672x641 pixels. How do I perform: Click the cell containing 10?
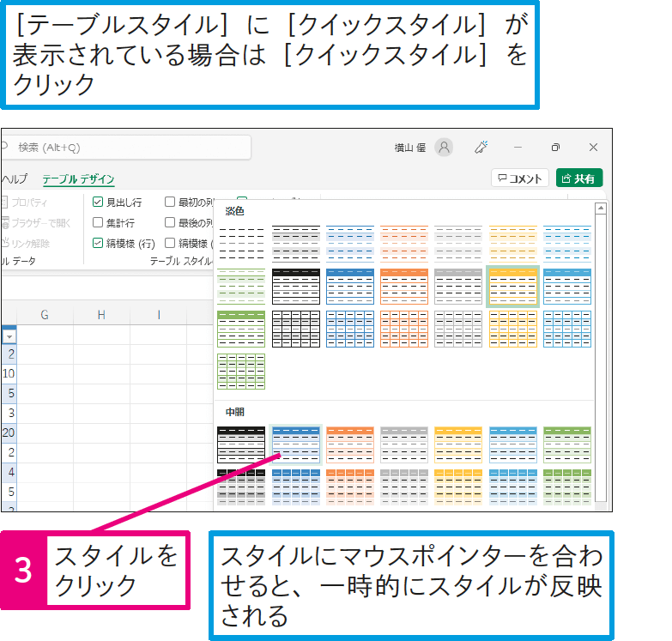point(9,373)
